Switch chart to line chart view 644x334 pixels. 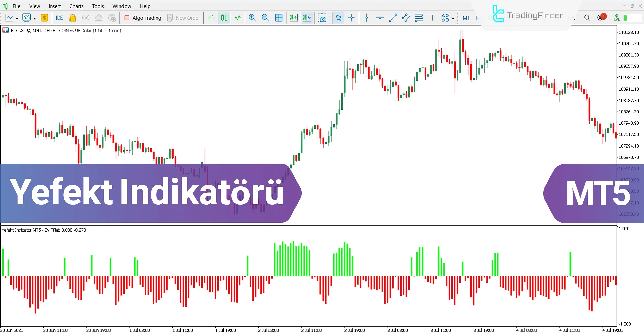pyautogui.click(x=237, y=18)
